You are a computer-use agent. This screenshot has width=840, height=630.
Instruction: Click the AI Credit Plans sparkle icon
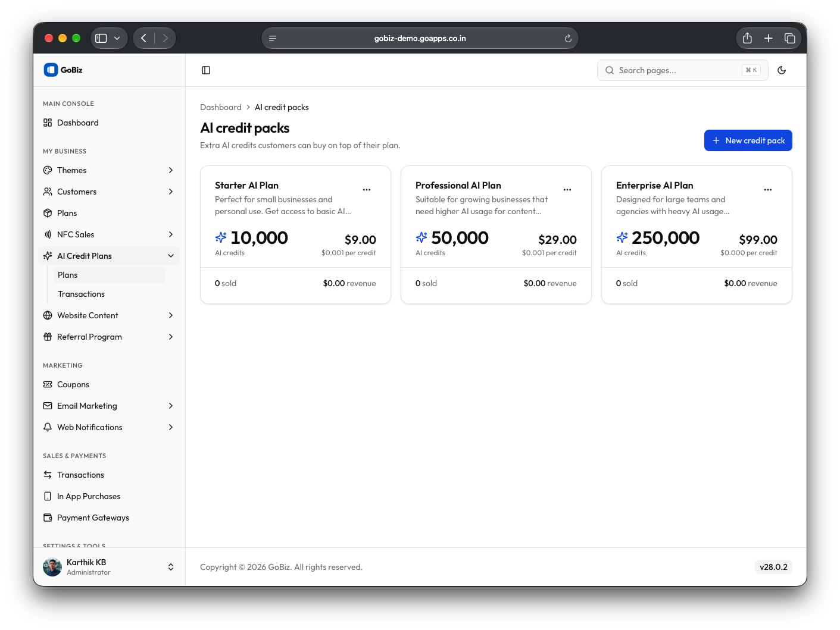click(48, 256)
